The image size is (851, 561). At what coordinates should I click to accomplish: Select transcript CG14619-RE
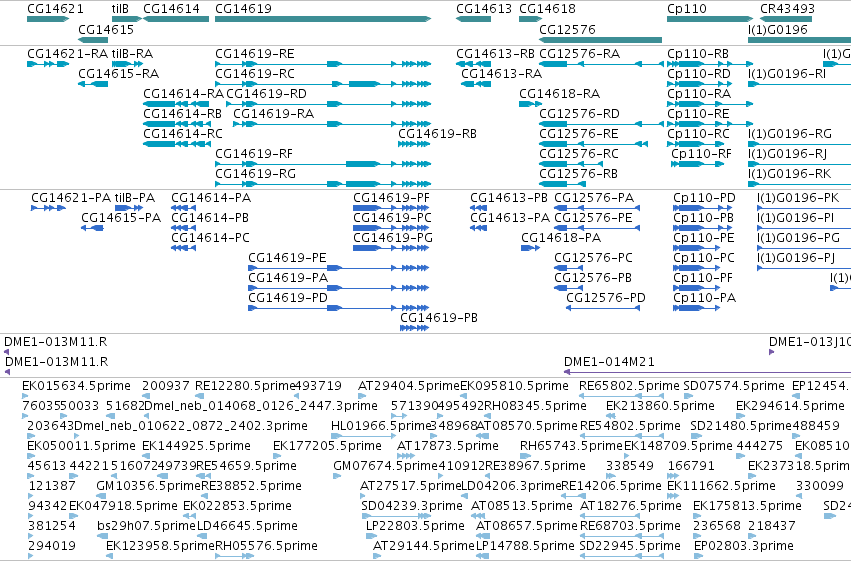255,54
